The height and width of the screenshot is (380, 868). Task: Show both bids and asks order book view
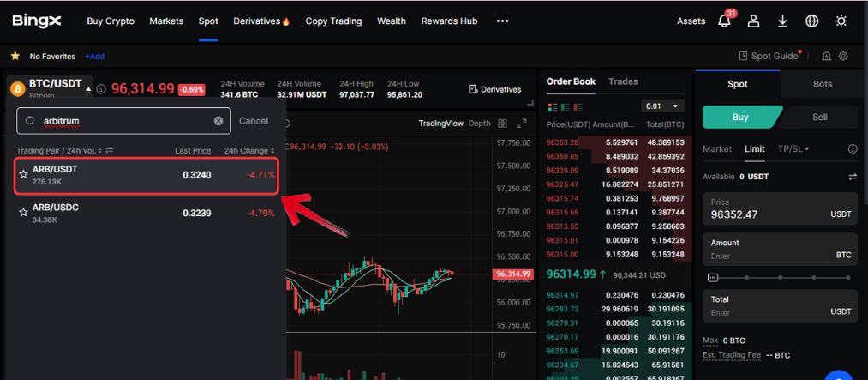click(x=552, y=106)
